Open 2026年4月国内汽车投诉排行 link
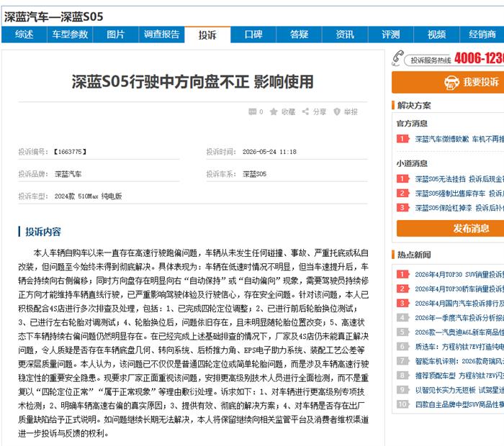This screenshot has height=446, width=504. 459,303
